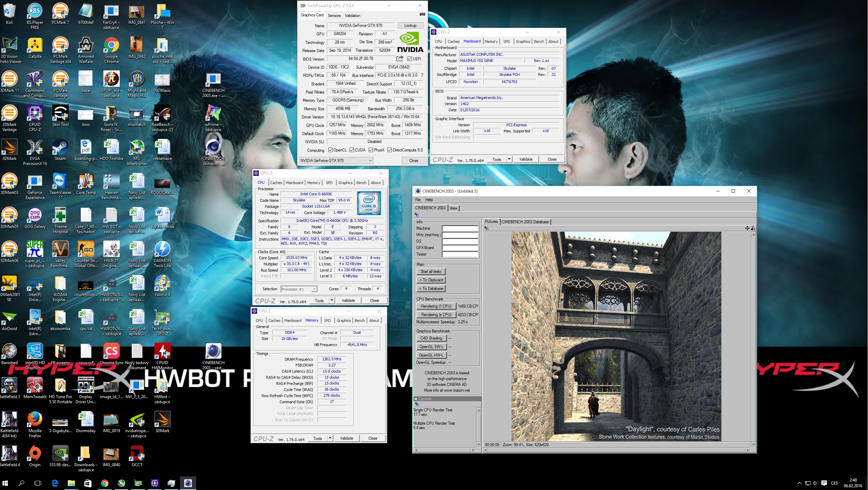The width and height of the screenshot is (868, 490).
Task: Open the Fallout 4 desktop icon
Action: pyautogui.click(x=162, y=286)
